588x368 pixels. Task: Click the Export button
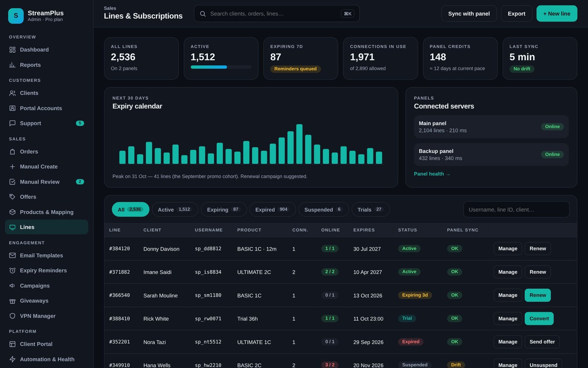coord(516,14)
